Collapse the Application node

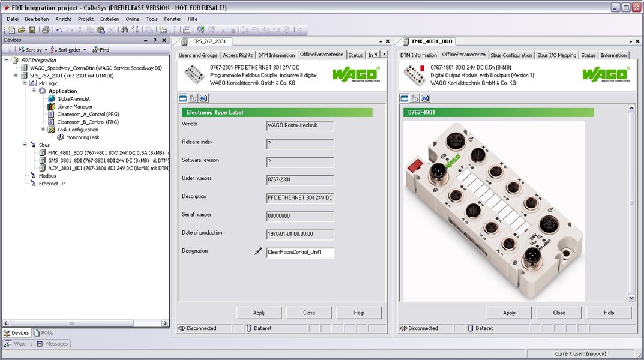click(x=34, y=91)
